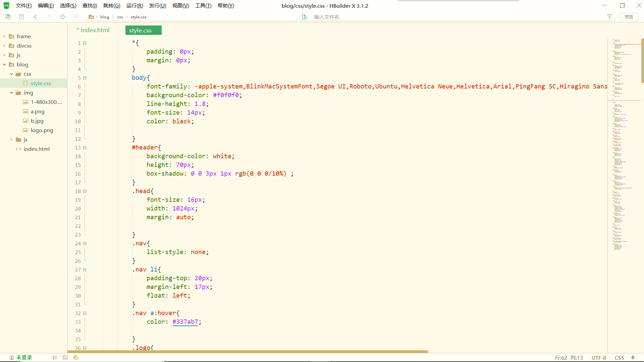The height and width of the screenshot is (362, 644).
Task: Click the star bookmark icon
Action: point(63,17)
